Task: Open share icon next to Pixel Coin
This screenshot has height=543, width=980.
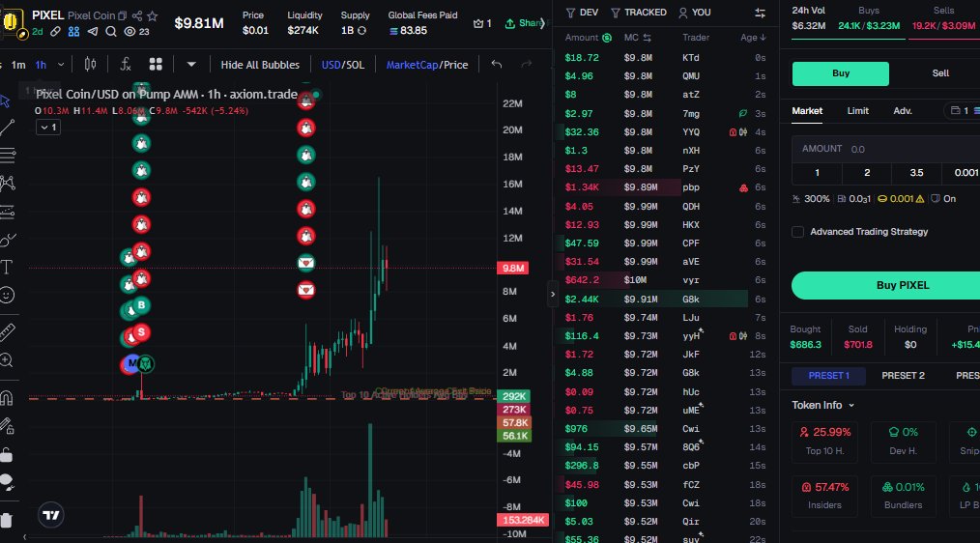Action: tap(137, 15)
